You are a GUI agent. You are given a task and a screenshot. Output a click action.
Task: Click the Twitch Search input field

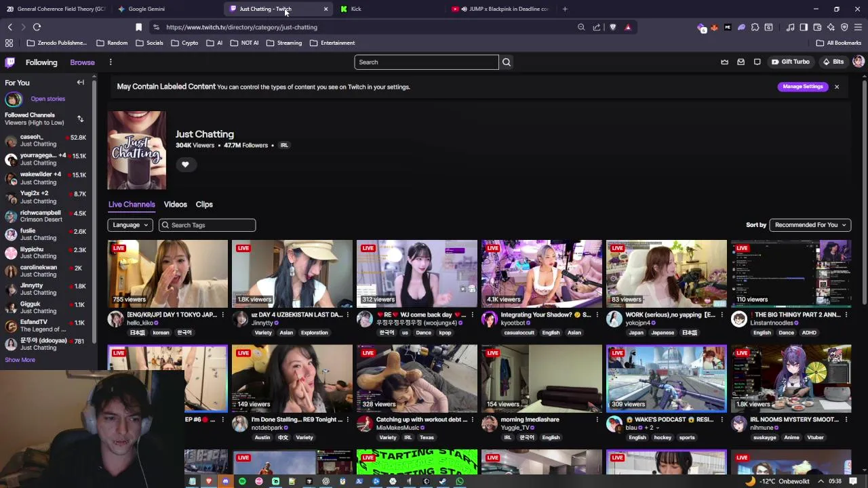click(427, 62)
